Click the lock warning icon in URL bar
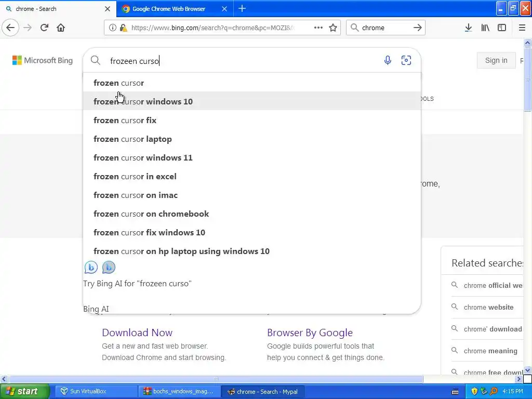Screen dimensions: 532x399 (x=124, y=28)
